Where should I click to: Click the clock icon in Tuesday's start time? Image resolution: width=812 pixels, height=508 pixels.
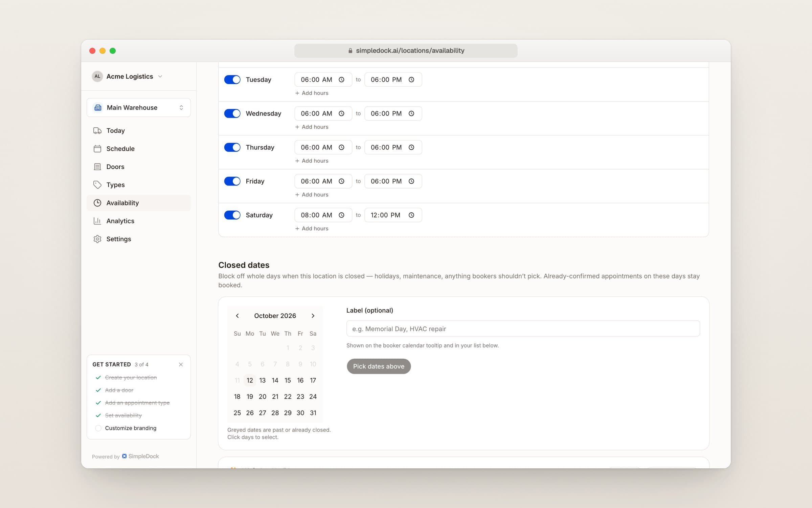click(x=341, y=80)
